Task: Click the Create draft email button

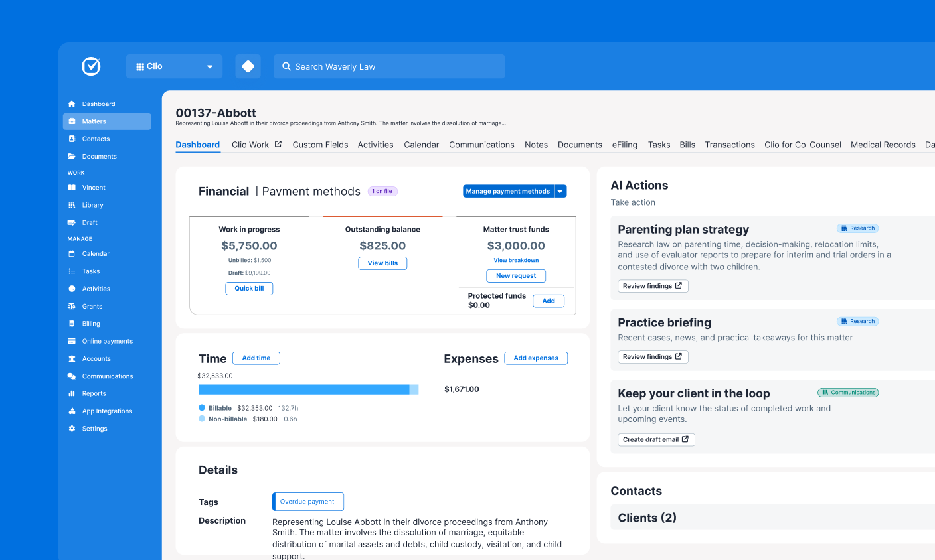Action: pyautogui.click(x=656, y=439)
